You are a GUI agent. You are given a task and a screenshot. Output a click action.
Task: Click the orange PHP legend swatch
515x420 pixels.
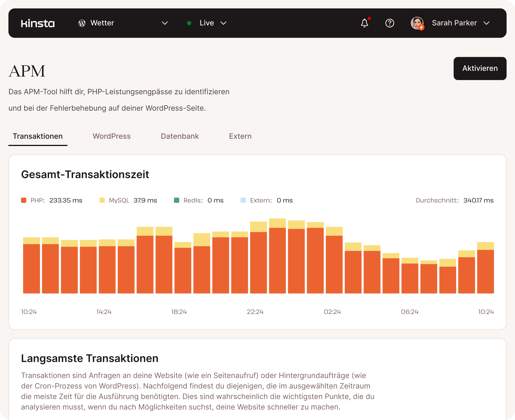[x=24, y=200]
